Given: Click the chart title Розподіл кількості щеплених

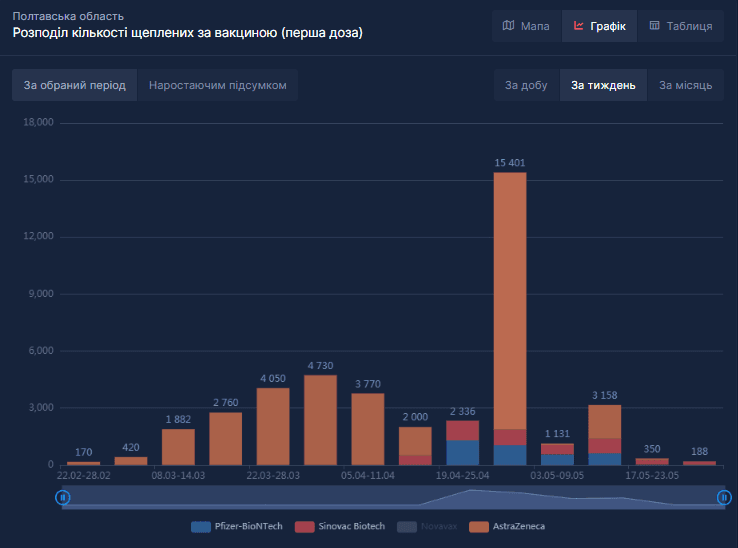Looking at the screenshot, I should coord(188,33).
